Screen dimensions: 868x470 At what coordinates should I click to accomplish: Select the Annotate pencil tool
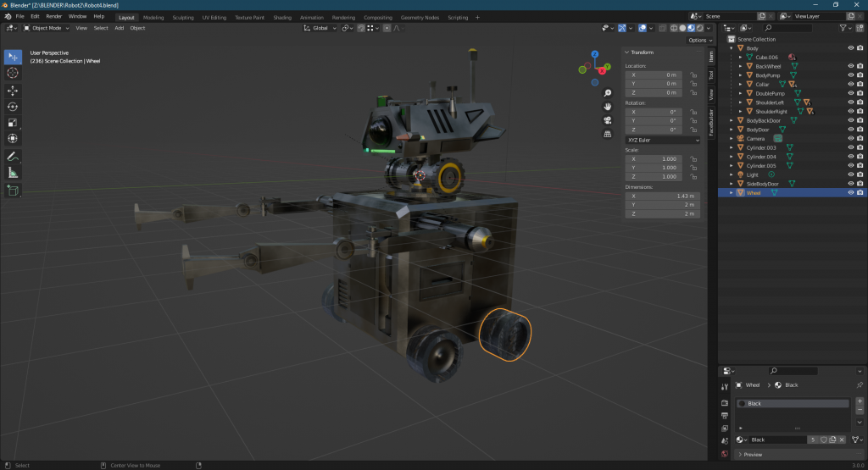(x=13, y=157)
